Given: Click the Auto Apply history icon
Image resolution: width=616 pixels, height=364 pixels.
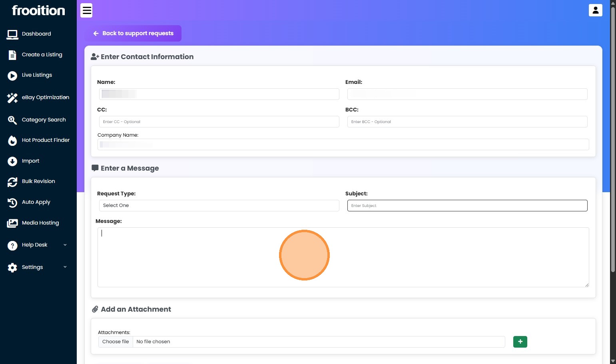Looking at the screenshot, I should (12, 203).
